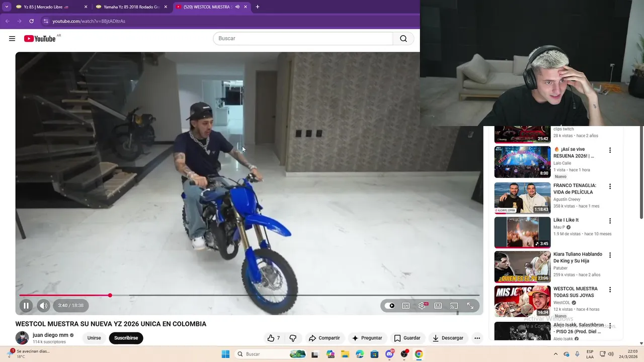Screen dimensions: 644x362
Task: Open Microsoft Store from taskbar
Action: tap(374, 354)
